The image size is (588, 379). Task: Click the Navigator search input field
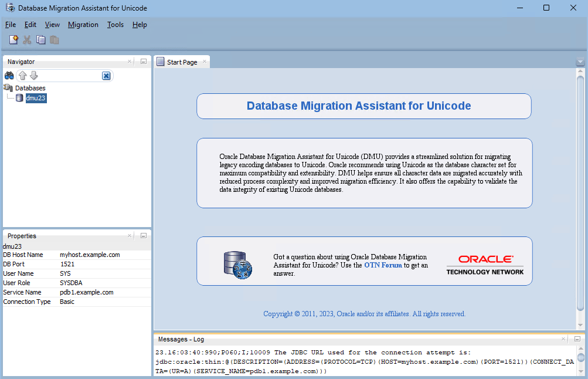[x=70, y=76]
